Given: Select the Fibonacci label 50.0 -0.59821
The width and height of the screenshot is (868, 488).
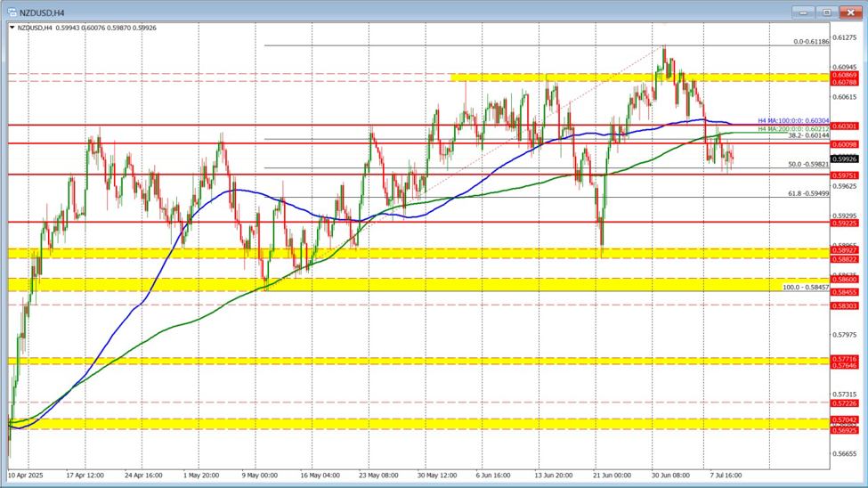Looking at the screenshot, I should [x=808, y=165].
